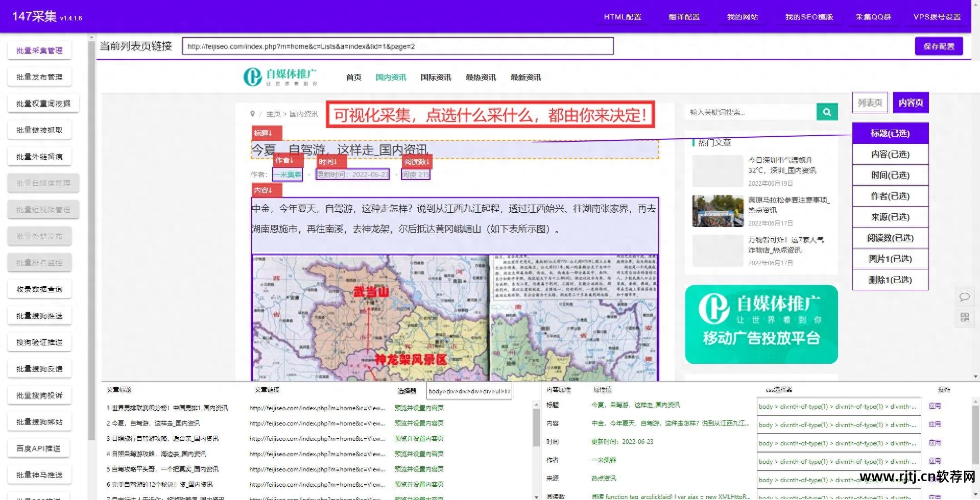
Task: Open the chat bubble feedback icon
Action: click(964, 296)
